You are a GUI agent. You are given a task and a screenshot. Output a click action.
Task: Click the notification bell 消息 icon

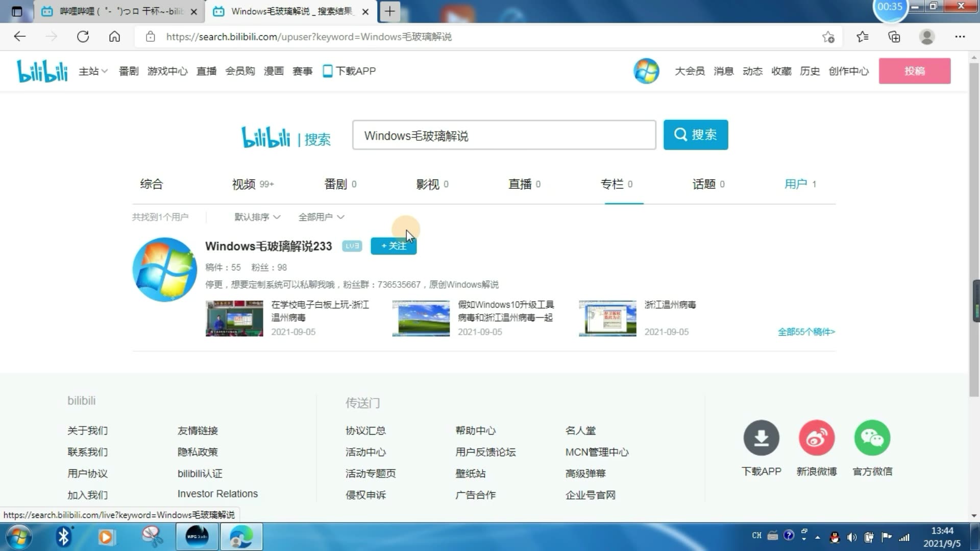722,71
